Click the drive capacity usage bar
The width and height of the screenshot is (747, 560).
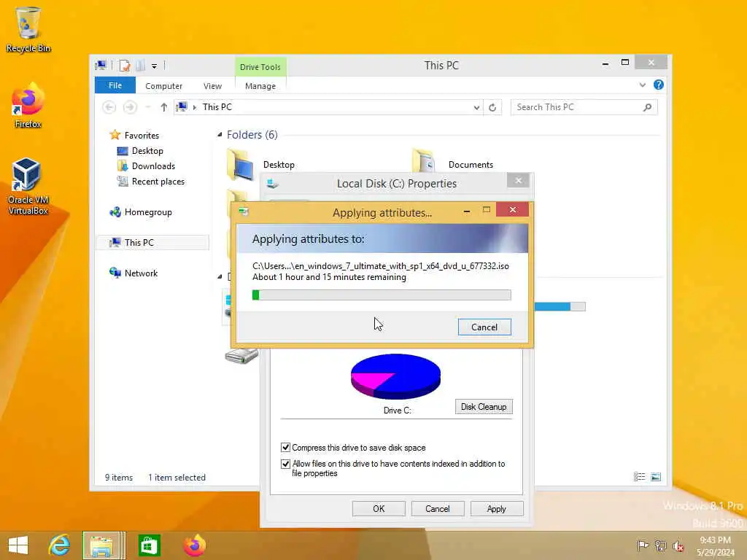coord(560,307)
